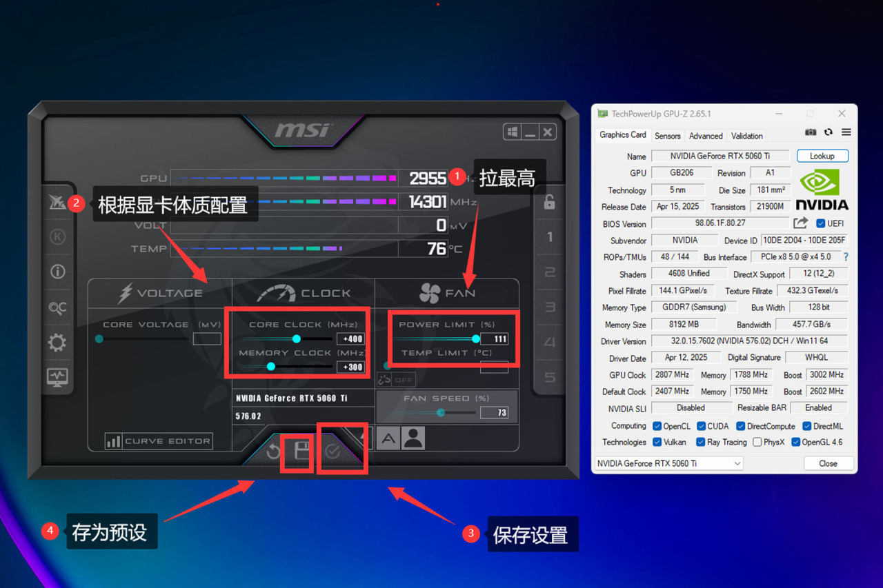Image resolution: width=883 pixels, height=588 pixels.
Task: Click the Core Clock slider handle
Action: (x=297, y=338)
